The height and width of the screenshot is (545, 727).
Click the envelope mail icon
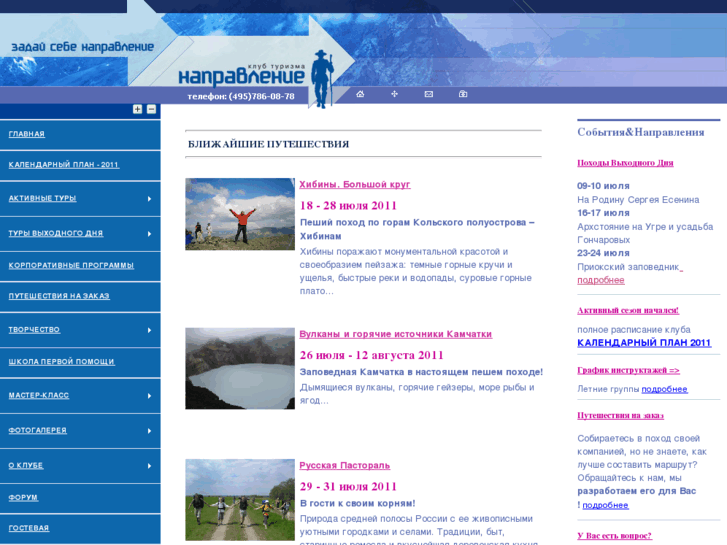(x=429, y=94)
